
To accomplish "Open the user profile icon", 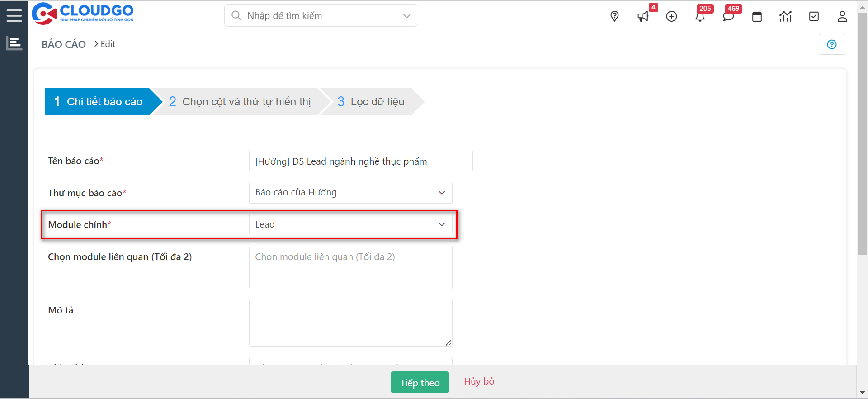I will coord(842,17).
